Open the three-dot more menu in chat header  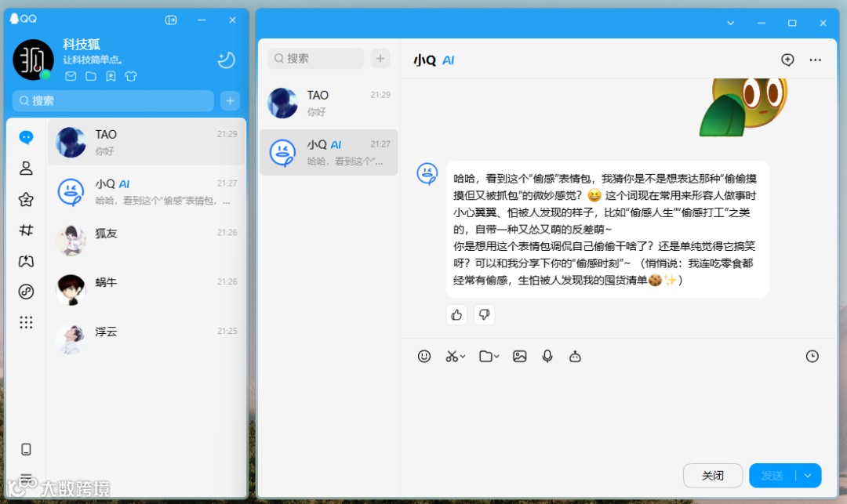815,60
